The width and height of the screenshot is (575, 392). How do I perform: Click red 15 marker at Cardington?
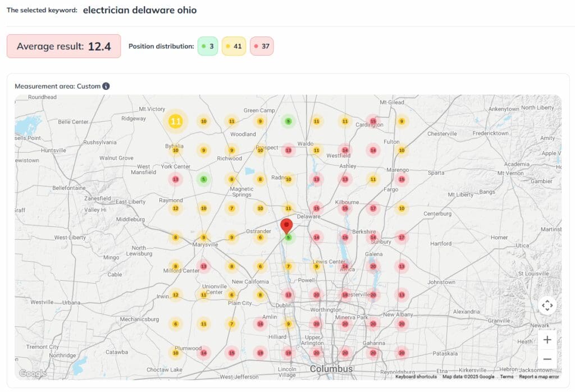pyautogui.click(x=372, y=121)
